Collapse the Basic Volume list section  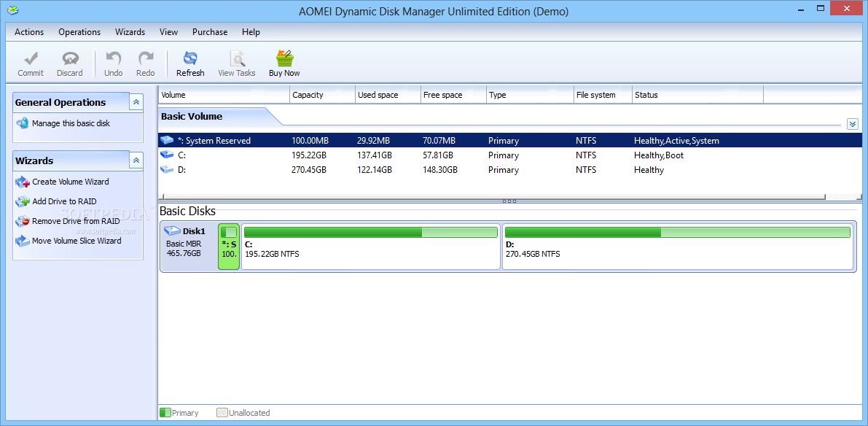point(853,124)
